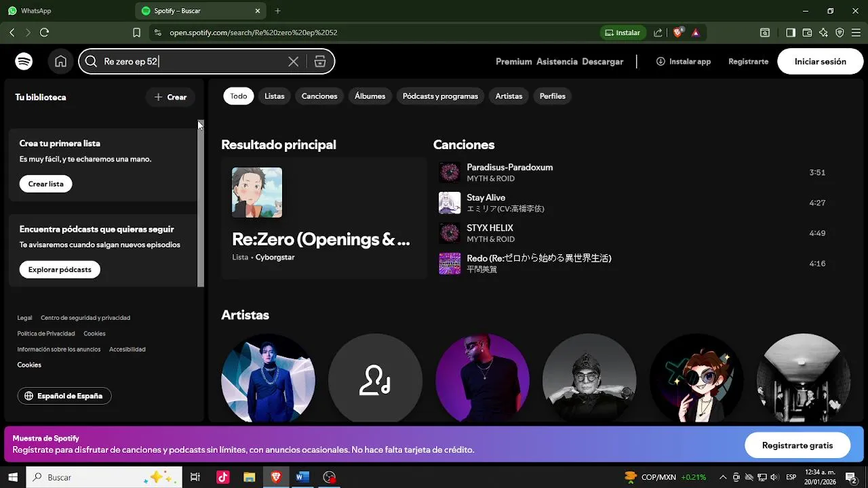Open Español de España language selector

coord(64,396)
